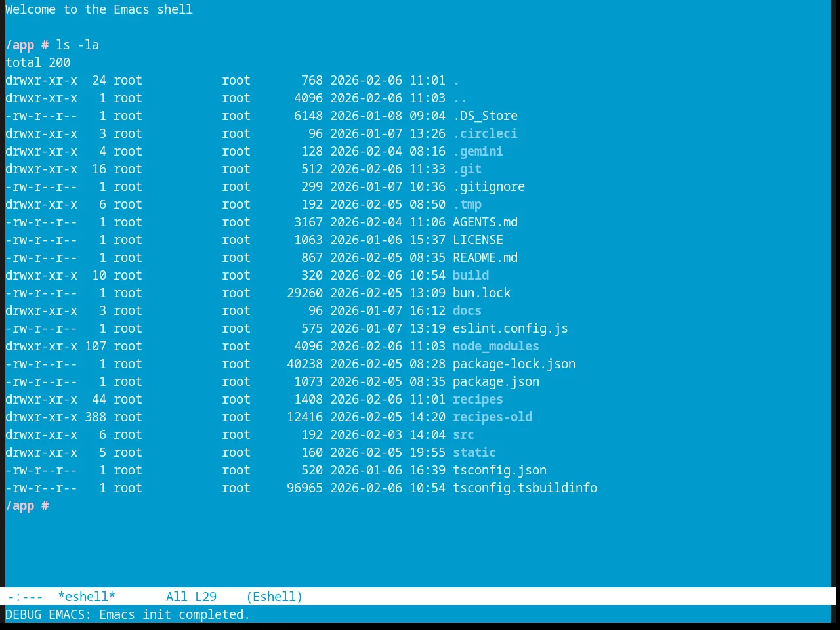840x630 pixels.
Task: Click the recipes directory name
Action: 478,399
